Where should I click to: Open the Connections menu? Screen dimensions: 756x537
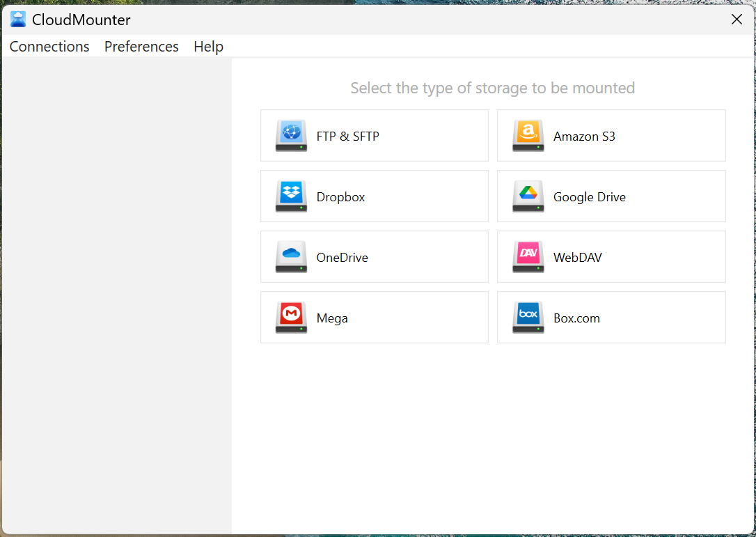coord(49,46)
